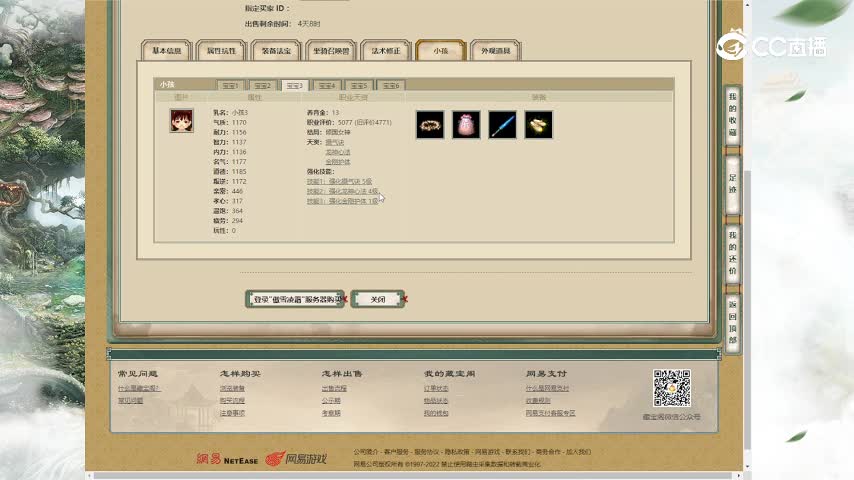Viewport: 854px width, 480px height.
Task: Click the blue staff weapon icon
Action: (x=502, y=125)
